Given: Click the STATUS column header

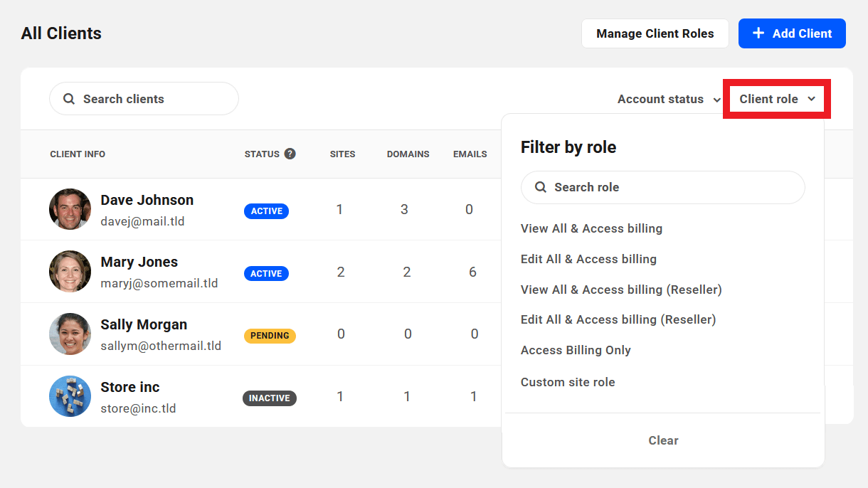Looking at the screenshot, I should pos(262,154).
